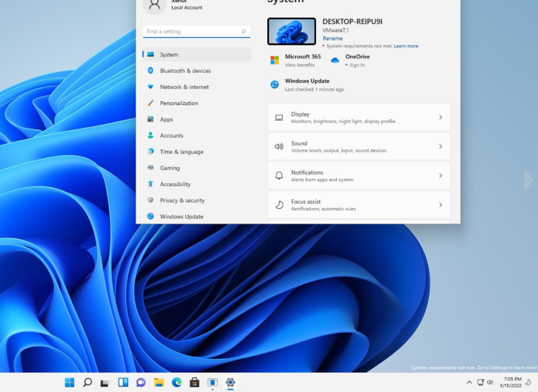The width and height of the screenshot is (538, 392).
Task: Open the Apps settings category
Action: pyautogui.click(x=196, y=119)
